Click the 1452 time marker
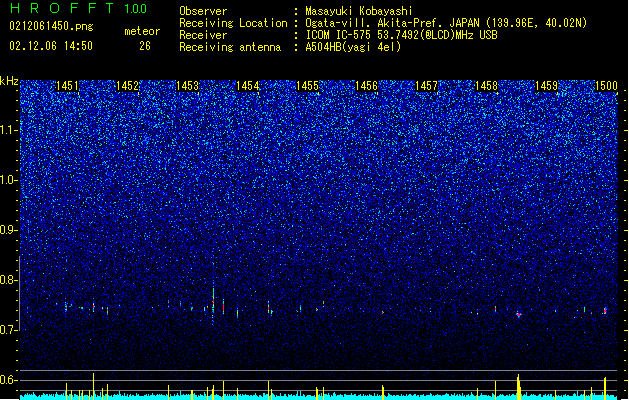Viewport: 629px width, 400px height. [x=127, y=86]
